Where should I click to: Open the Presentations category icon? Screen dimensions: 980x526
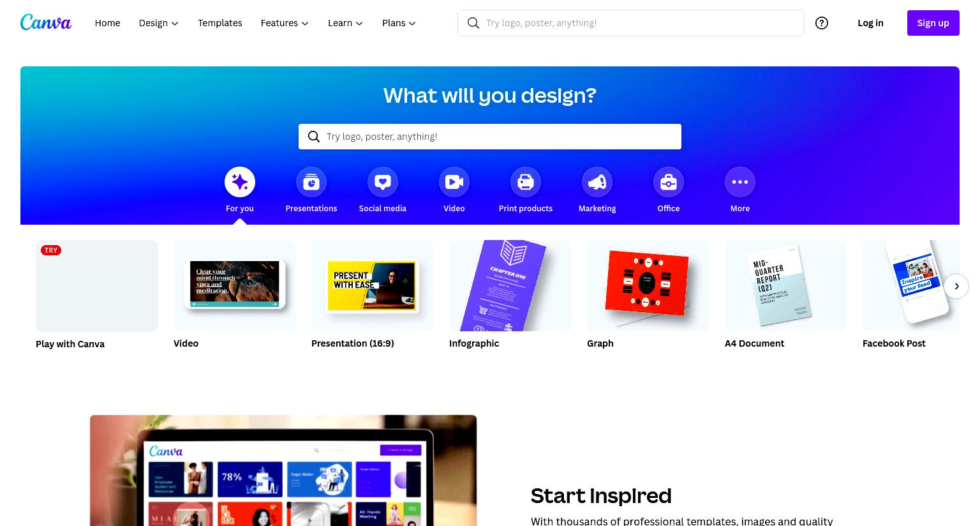click(x=311, y=183)
